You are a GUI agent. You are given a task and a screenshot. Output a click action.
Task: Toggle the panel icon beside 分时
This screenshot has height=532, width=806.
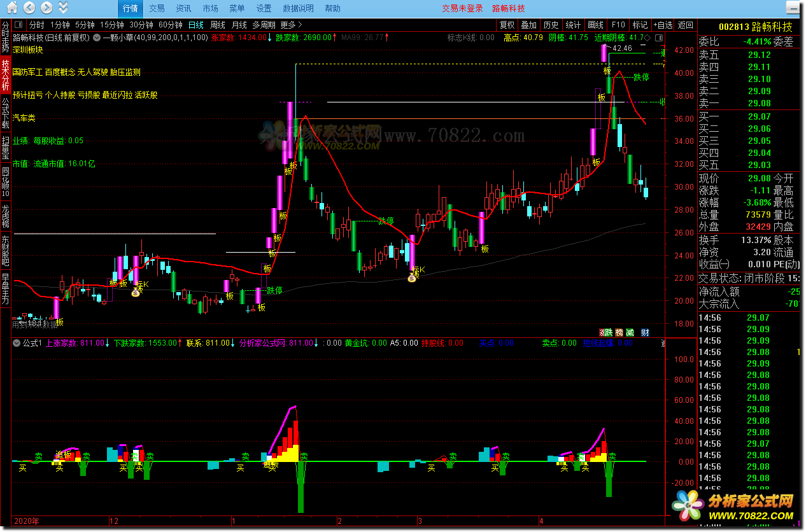(18, 25)
